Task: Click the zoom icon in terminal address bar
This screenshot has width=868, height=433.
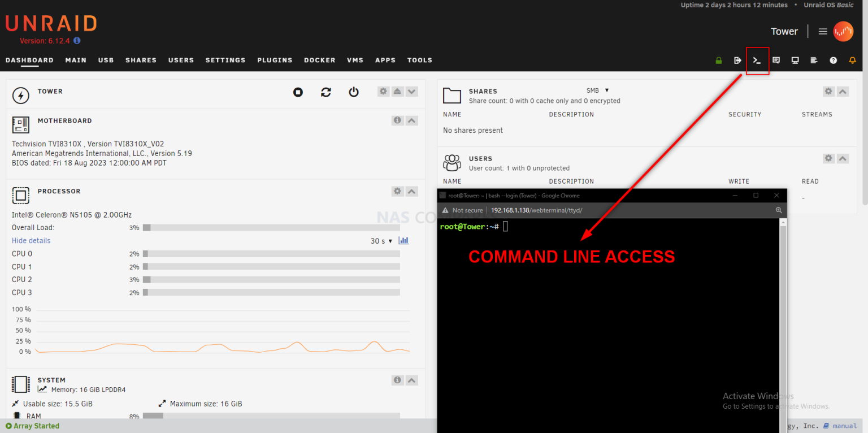Action: coord(779,210)
